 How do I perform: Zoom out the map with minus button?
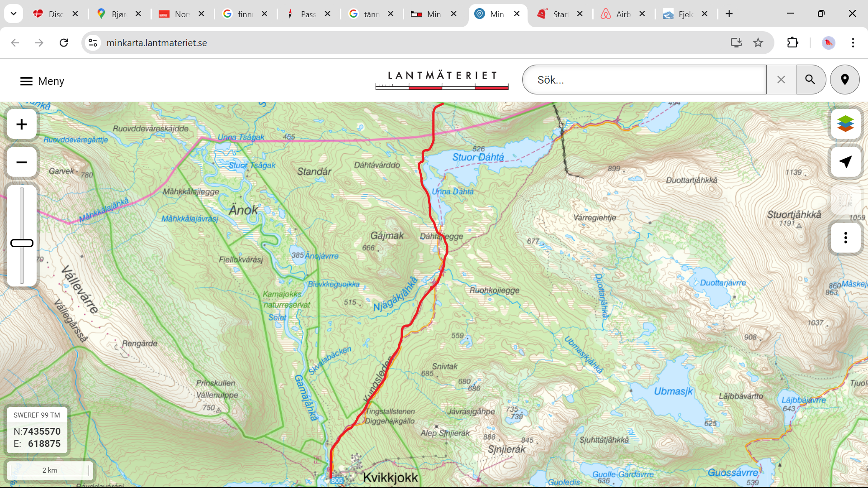[22, 162]
